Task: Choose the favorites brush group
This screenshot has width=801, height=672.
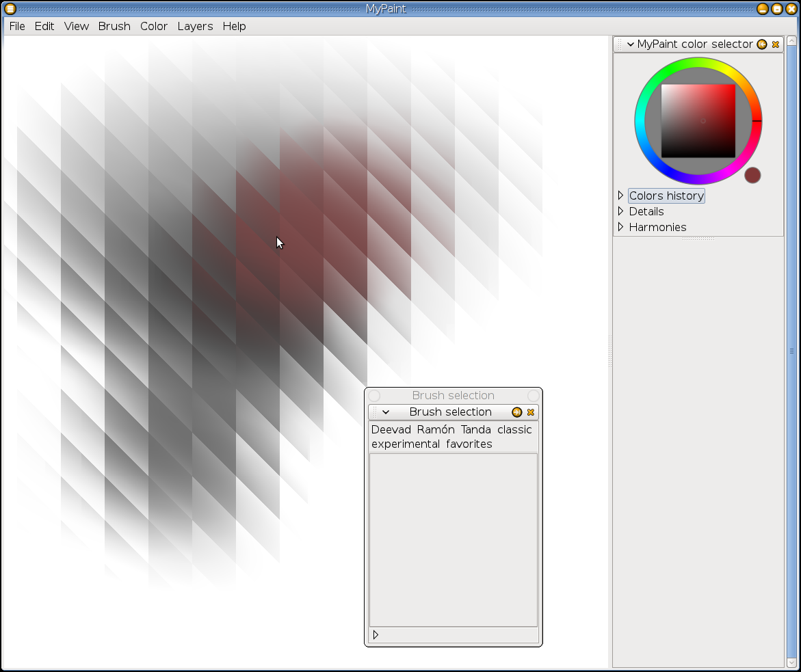Action: 469,444
